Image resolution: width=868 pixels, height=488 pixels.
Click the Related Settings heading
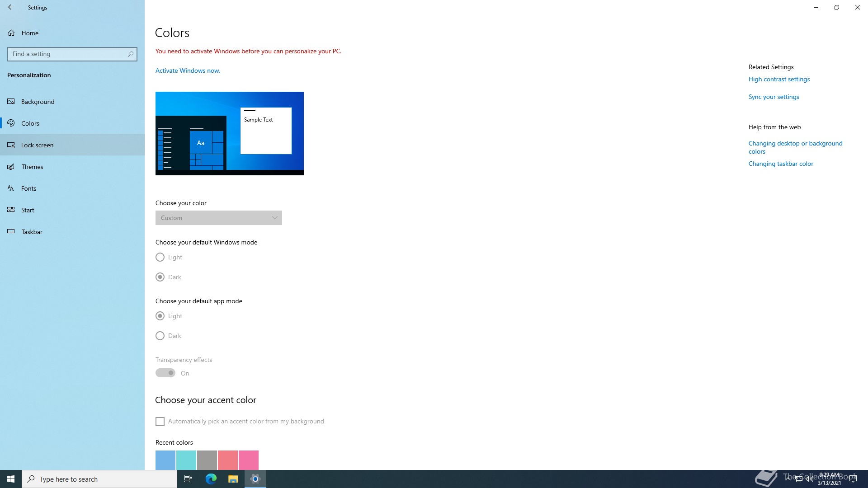coord(771,67)
